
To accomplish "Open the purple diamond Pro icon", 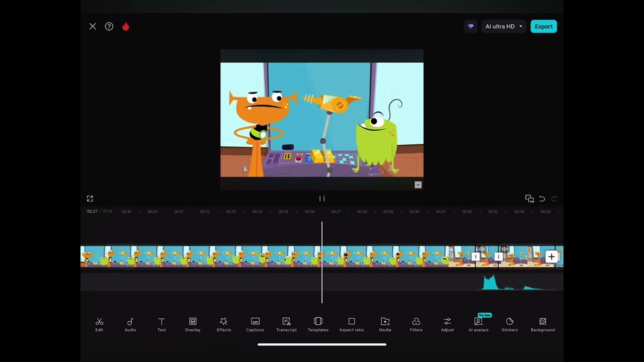I will (471, 26).
